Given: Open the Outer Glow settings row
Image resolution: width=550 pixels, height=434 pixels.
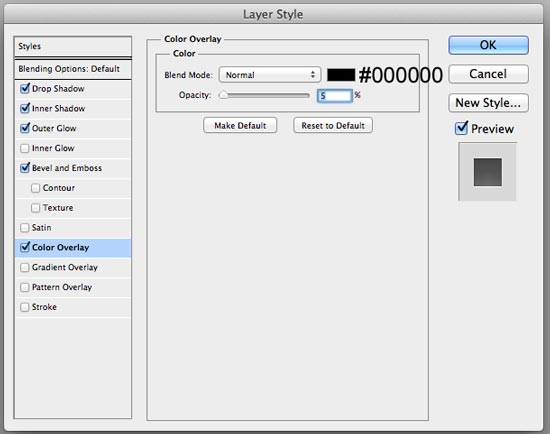Looking at the screenshot, I should click(x=73, y=128).
